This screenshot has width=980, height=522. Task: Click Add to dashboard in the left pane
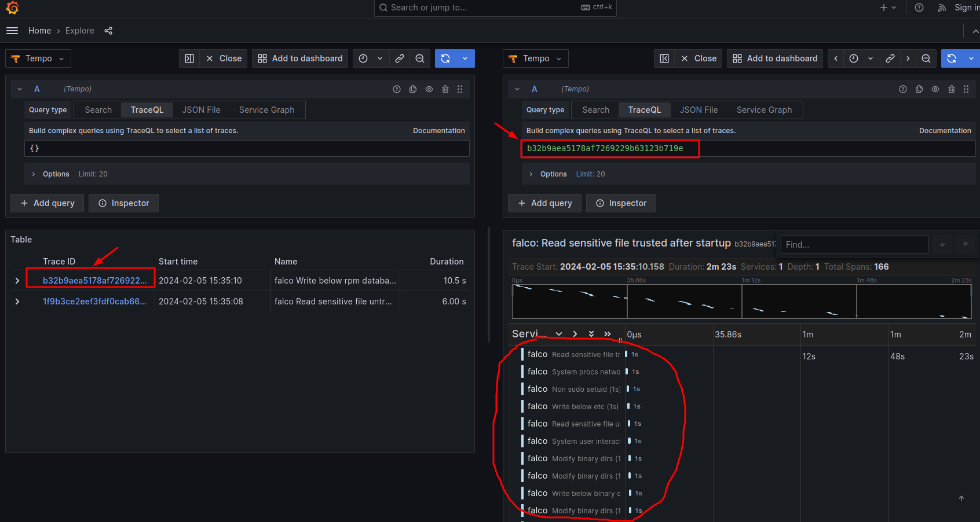click(300, 58)
